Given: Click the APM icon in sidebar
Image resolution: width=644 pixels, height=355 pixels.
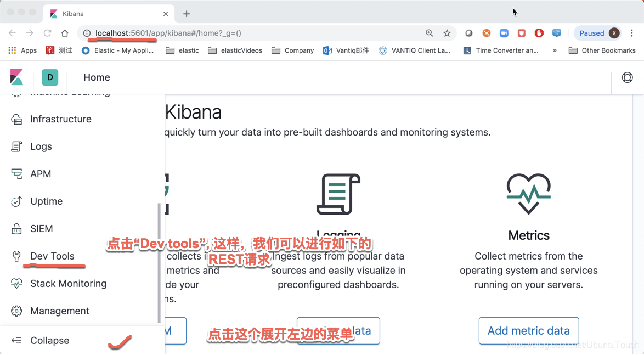Looking at the screenshot, I should (16, 174).
